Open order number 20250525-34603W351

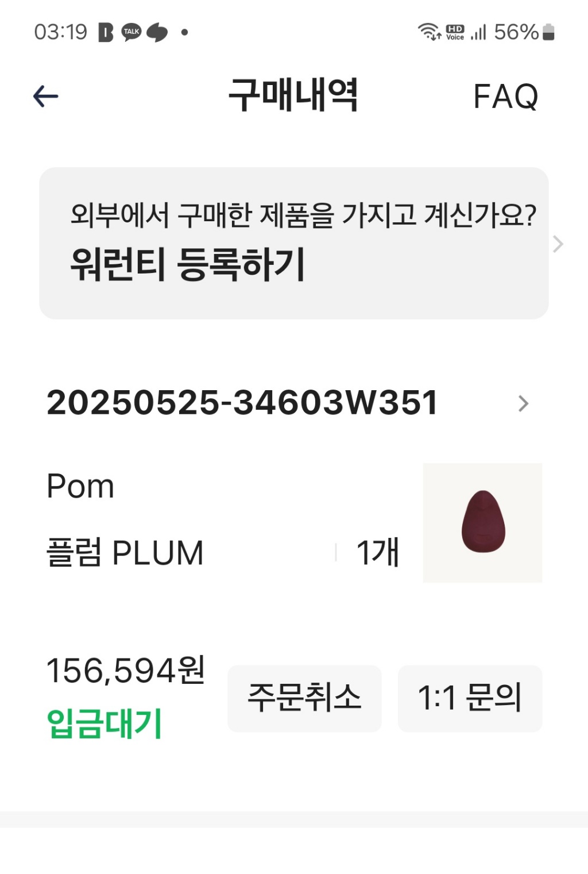click(x=242, y=402)
